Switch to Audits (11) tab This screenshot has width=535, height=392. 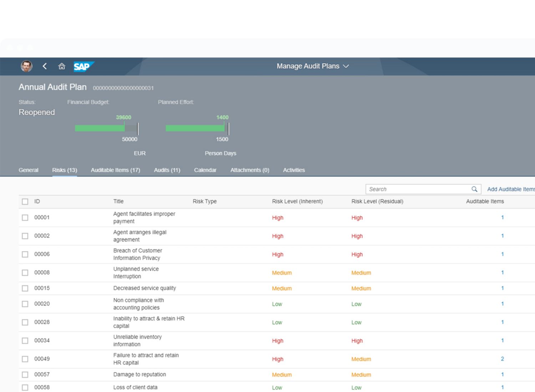click(x=167, y=170)
